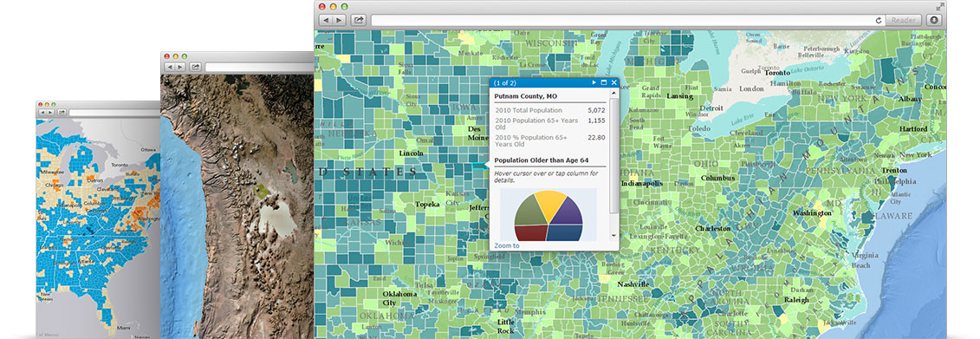Close the Putnam County popup
Image resolution: width=980 pixels, height=339 pixels.
[x=613, y=82]
